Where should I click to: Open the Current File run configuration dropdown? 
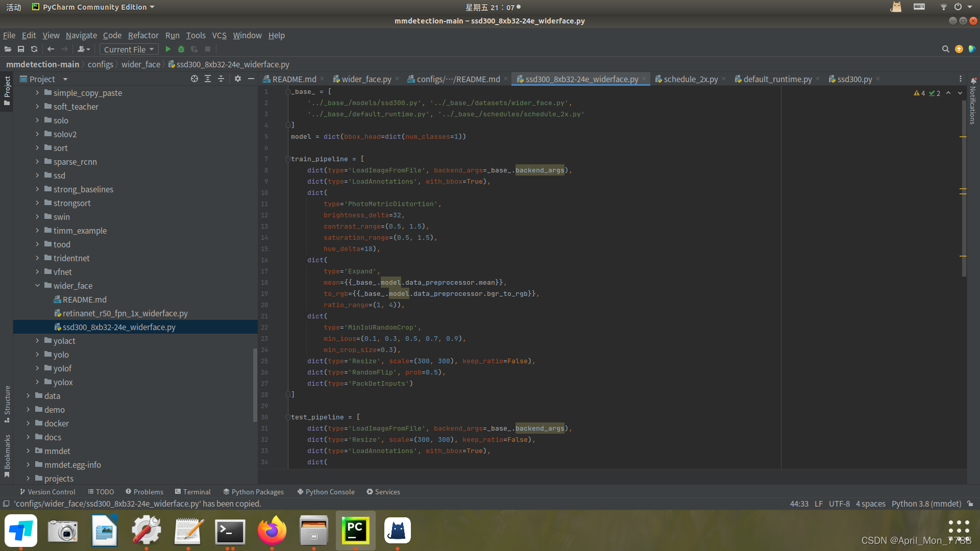[x=129, y=49]
